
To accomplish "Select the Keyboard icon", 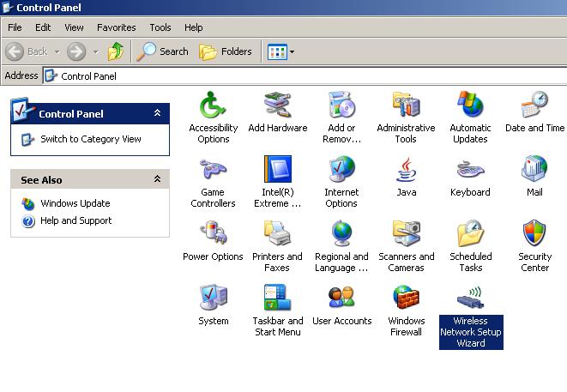I will pos(470,169).
